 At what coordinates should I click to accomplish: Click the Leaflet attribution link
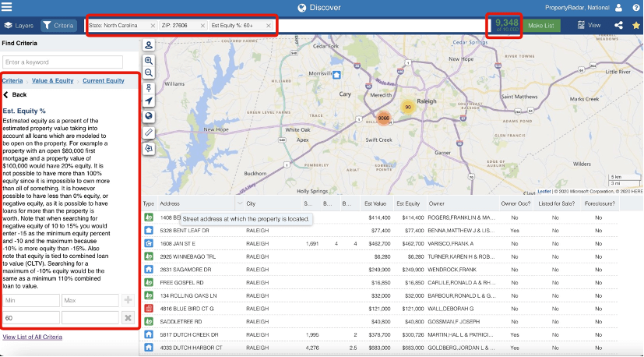point(544,191)
